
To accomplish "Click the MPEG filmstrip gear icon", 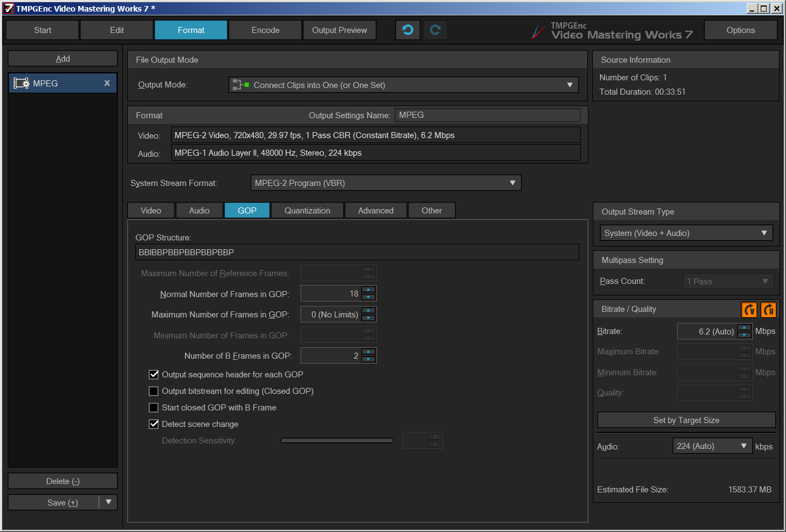I will (21, 84).
